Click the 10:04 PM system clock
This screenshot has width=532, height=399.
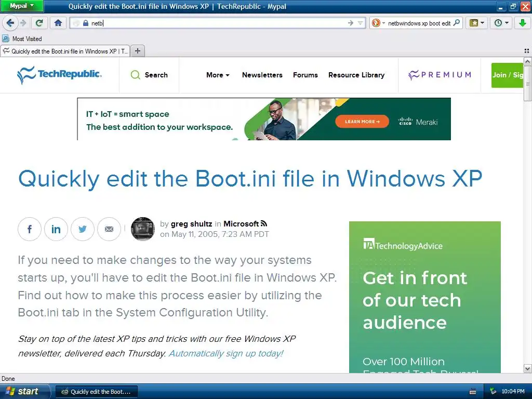tap(513, 392)
